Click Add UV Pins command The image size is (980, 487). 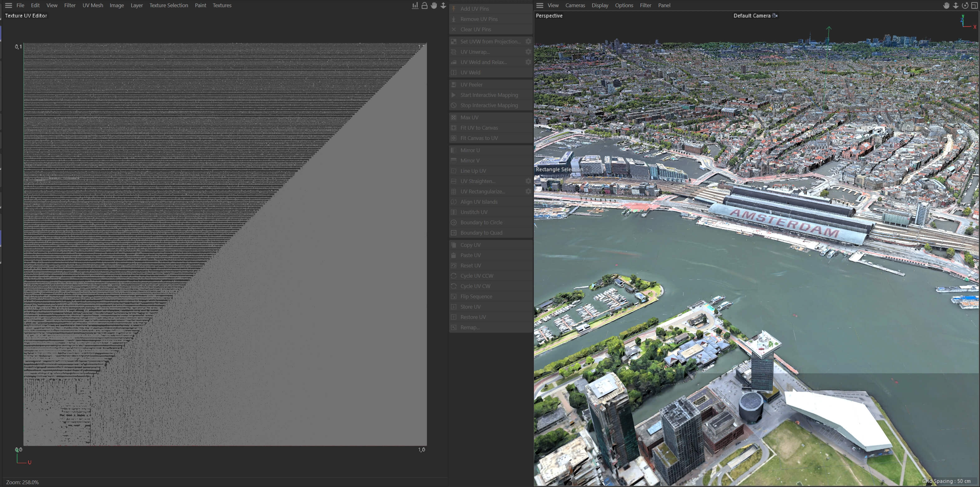pyautogui.click(x=491, y=8)
